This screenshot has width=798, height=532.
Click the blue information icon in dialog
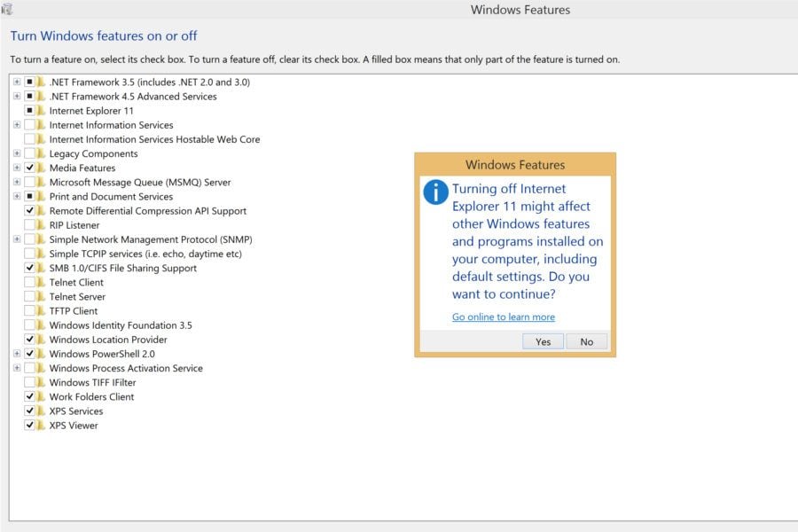coord(435,192)
